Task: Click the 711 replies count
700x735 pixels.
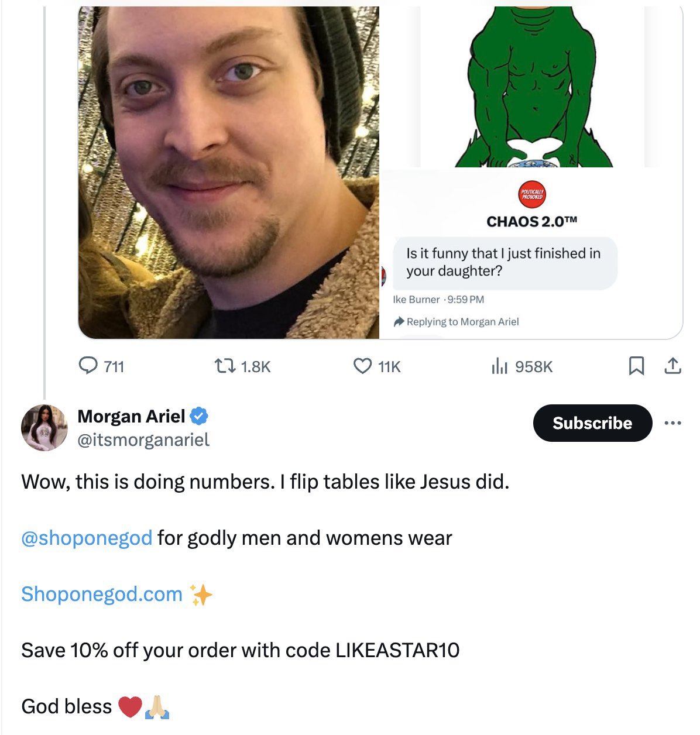Action: pos(114,367)
